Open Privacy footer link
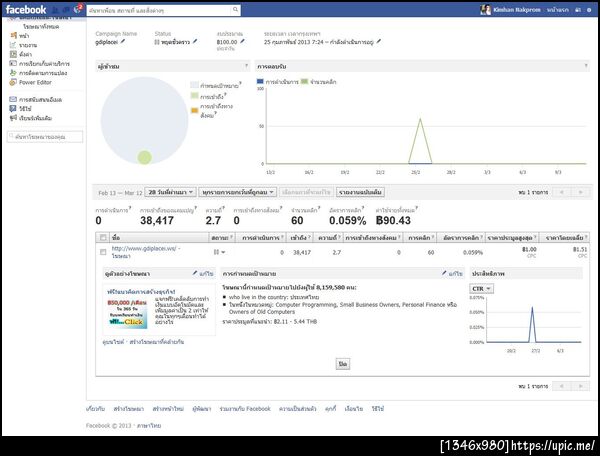The image size is (600, 456). click(298, 409)
